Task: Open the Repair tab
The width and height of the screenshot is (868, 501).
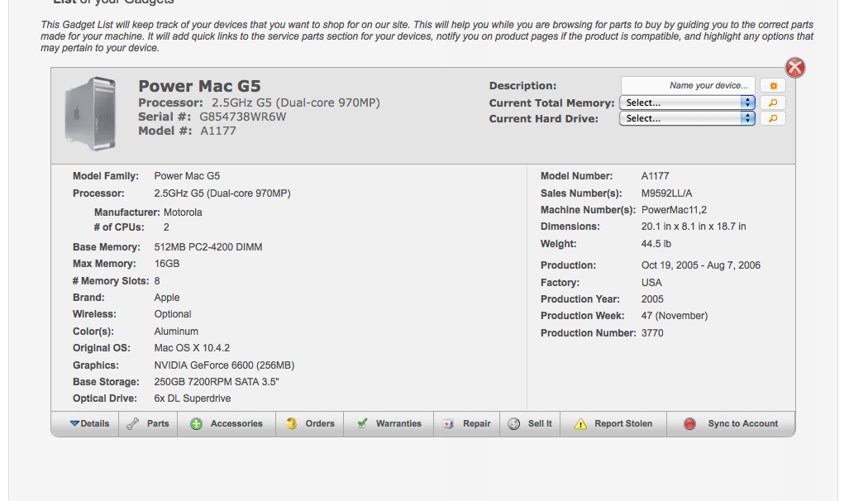Action: point(467,423)
